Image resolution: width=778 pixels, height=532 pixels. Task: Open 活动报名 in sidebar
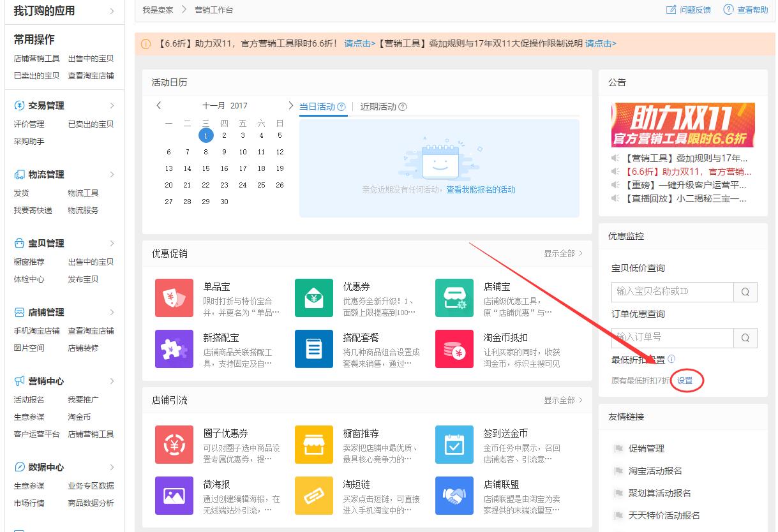tap(29, 399)
